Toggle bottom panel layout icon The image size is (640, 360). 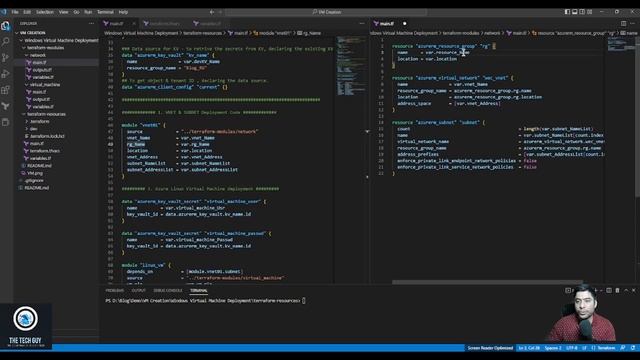(575, 12)
